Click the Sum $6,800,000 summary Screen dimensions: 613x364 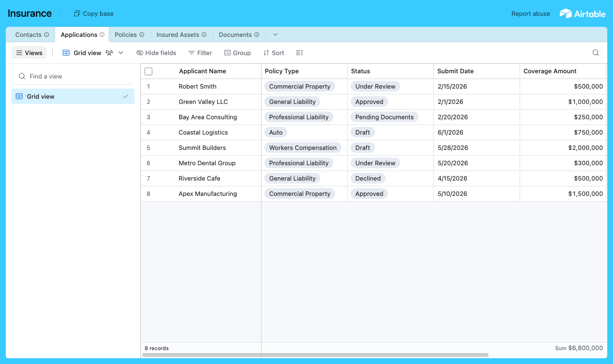click(579, 348)
